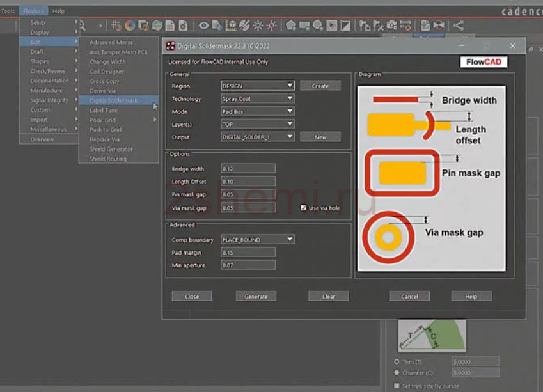Open the Tools menu
The height and width of the screenshot is (392, 543).
click(8, 11)
